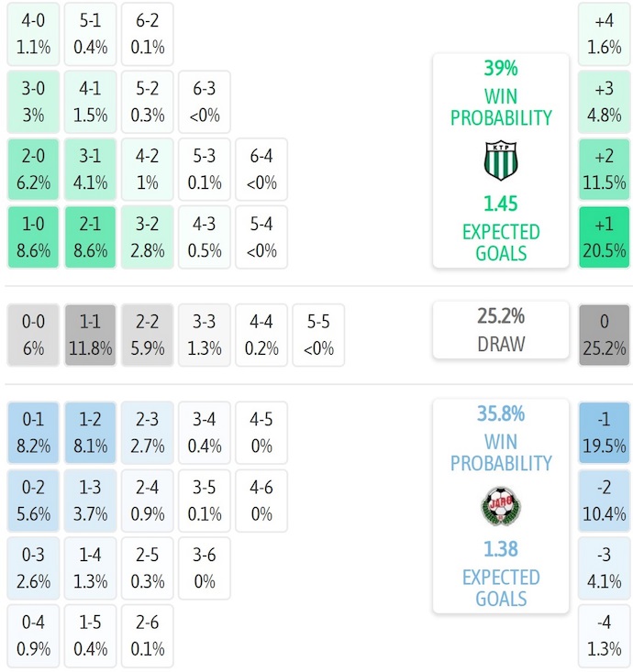
Task: Select the 5-5 draw score tile
Action: point(318,336)
